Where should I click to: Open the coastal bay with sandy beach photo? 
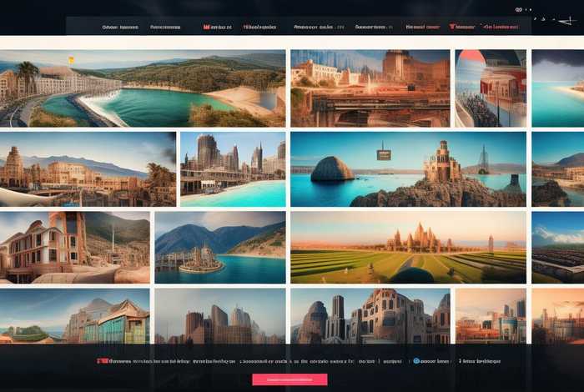[x=142, y=88]
